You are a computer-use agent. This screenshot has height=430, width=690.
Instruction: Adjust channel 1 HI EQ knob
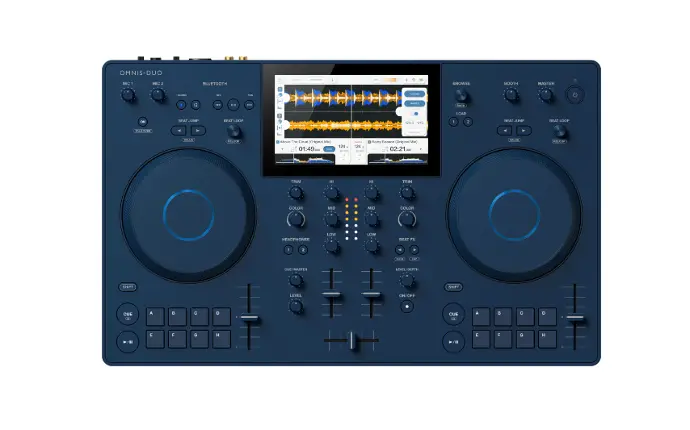331,193
